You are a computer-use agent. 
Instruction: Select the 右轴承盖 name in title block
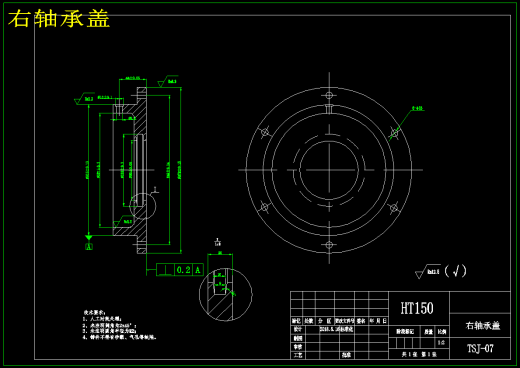click(483, 325)
